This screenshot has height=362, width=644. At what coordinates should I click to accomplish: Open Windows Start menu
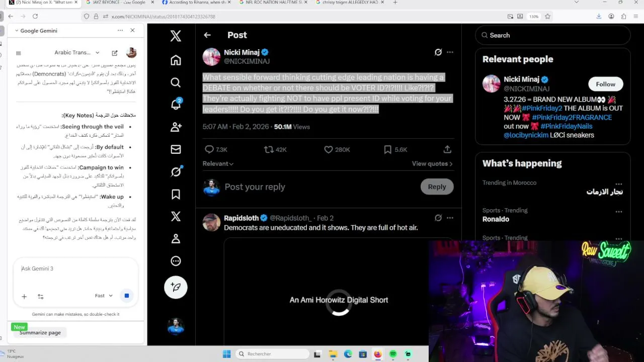(226, 354)
